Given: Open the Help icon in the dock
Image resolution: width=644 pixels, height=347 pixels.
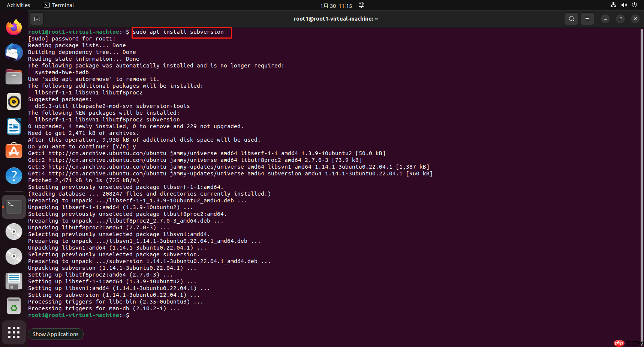Looking at the screenshot, I should pyautogui.click(x=14, y=176).
